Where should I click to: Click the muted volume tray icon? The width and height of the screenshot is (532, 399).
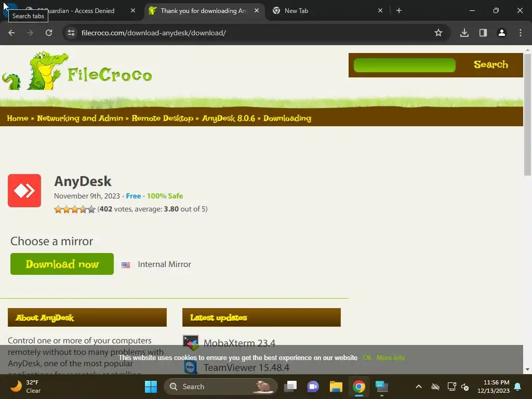point(465,387)
